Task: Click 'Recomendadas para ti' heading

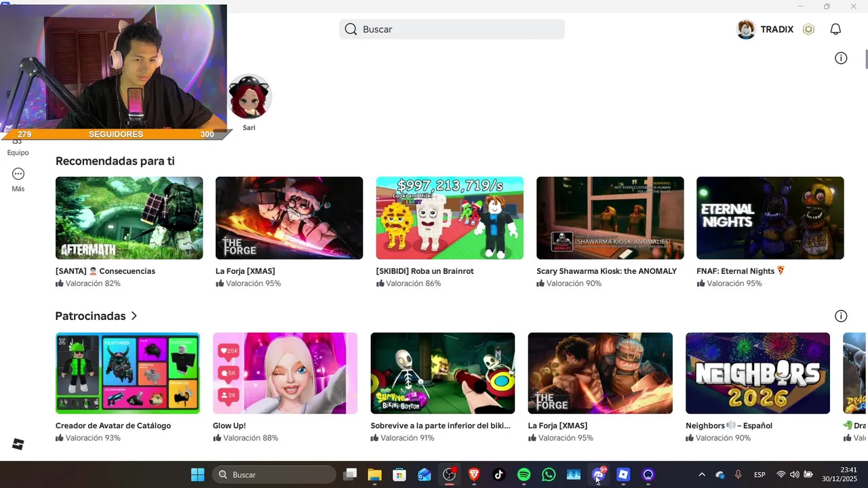Action: click(115, 161)
